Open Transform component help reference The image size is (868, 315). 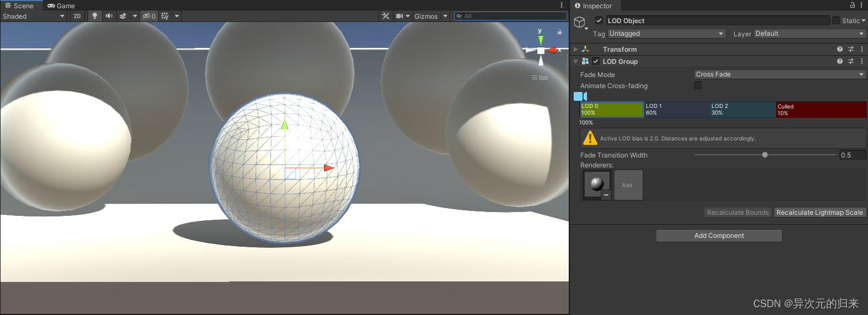coord(840,49)
